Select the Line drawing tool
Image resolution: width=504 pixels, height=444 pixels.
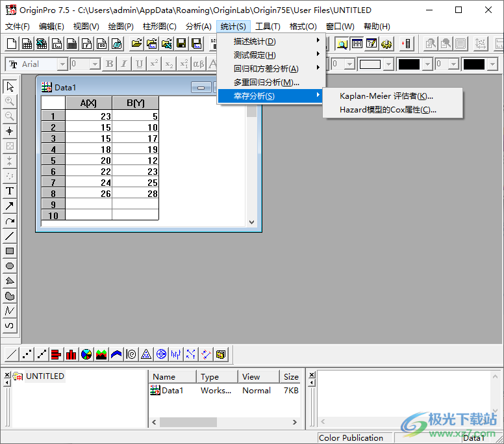coord(10,236)
